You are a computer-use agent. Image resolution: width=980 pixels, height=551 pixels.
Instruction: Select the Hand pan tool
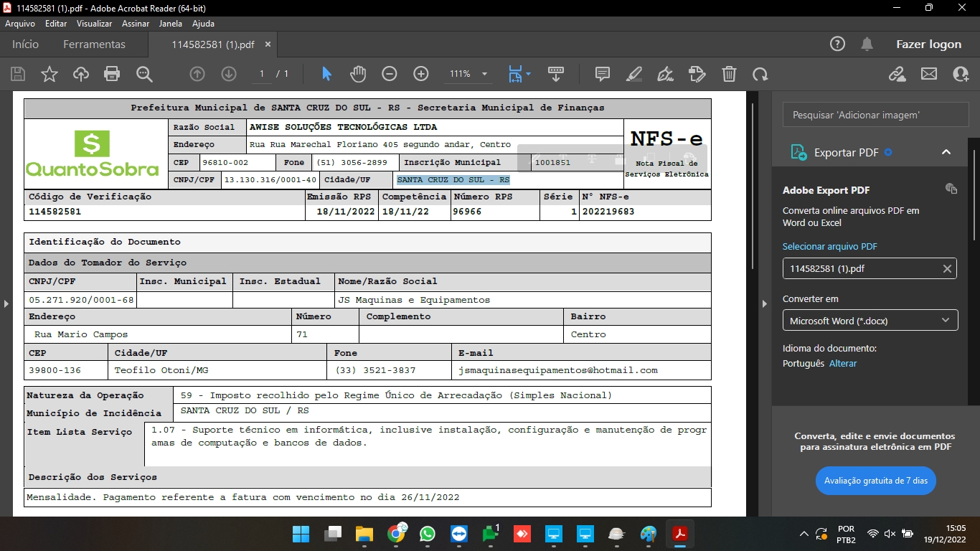(x=357, y=74)
